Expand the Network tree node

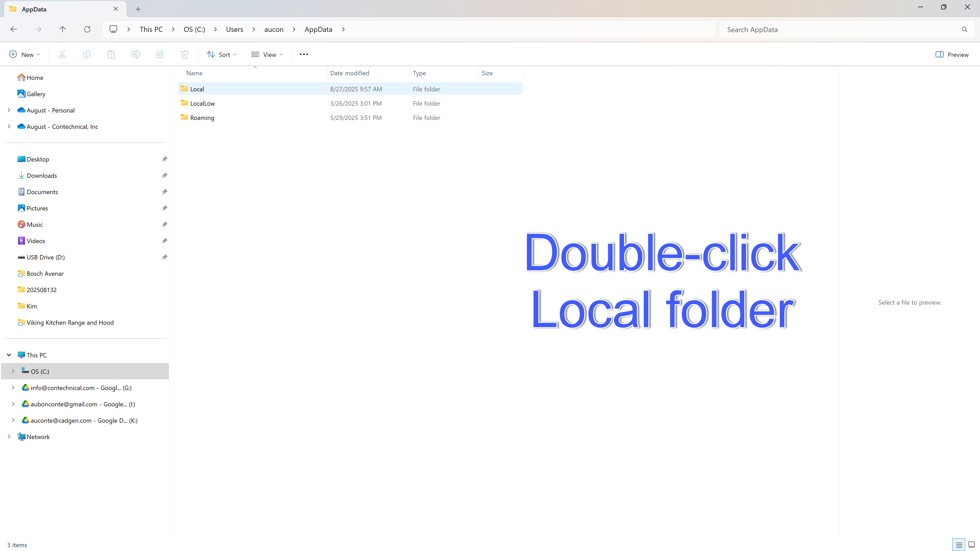[9, 436]
